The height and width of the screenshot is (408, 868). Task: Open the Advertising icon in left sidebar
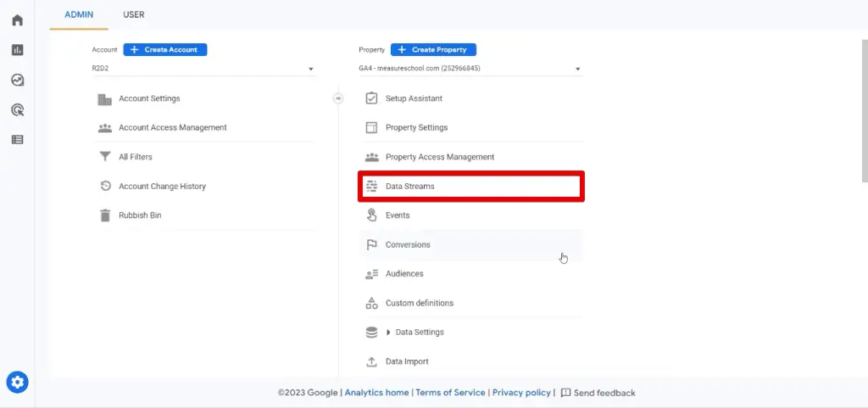[x=17, y=109]
